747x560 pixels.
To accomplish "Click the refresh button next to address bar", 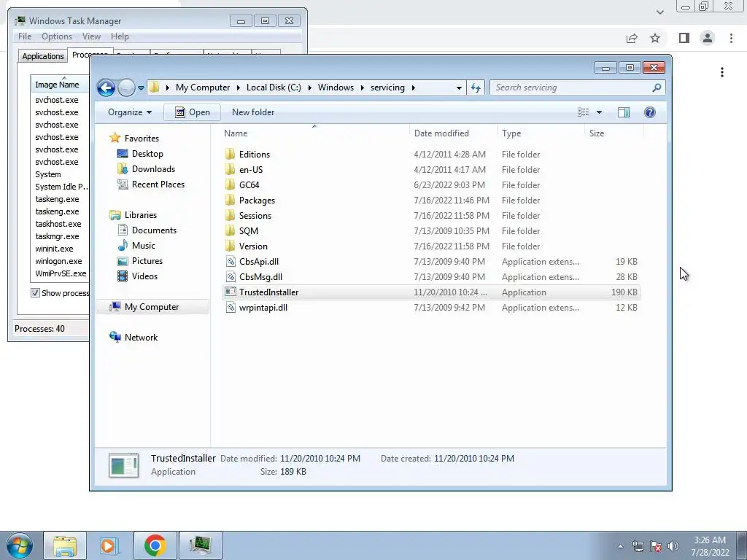I will click(x=476, y=87).
